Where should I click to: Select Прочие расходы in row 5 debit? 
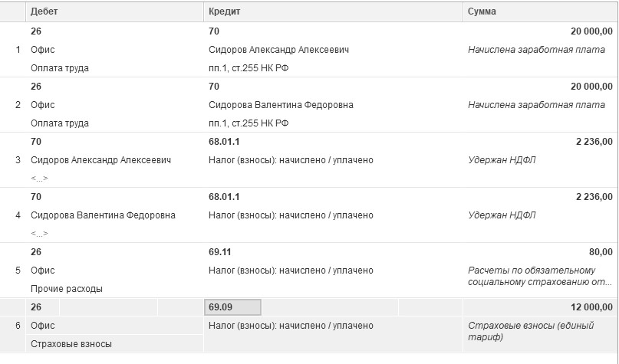pyautogui.click(x=66, y=289)
